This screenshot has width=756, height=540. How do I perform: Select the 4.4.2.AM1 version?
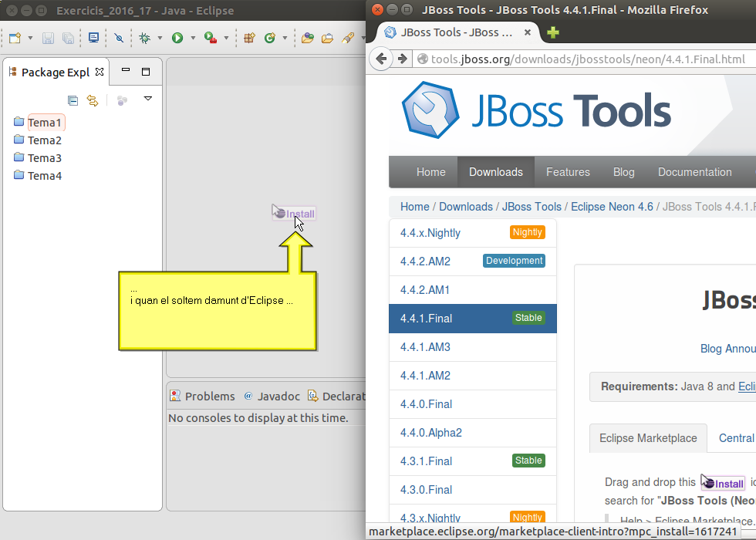click(472, 290)
